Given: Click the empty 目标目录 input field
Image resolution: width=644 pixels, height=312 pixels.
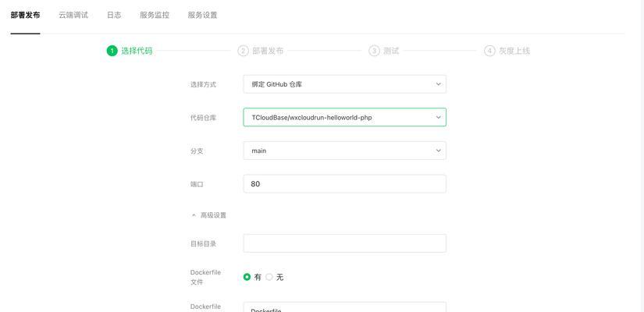Looking at the screenshot, I should pyautogui.click(x=344, y=243).
